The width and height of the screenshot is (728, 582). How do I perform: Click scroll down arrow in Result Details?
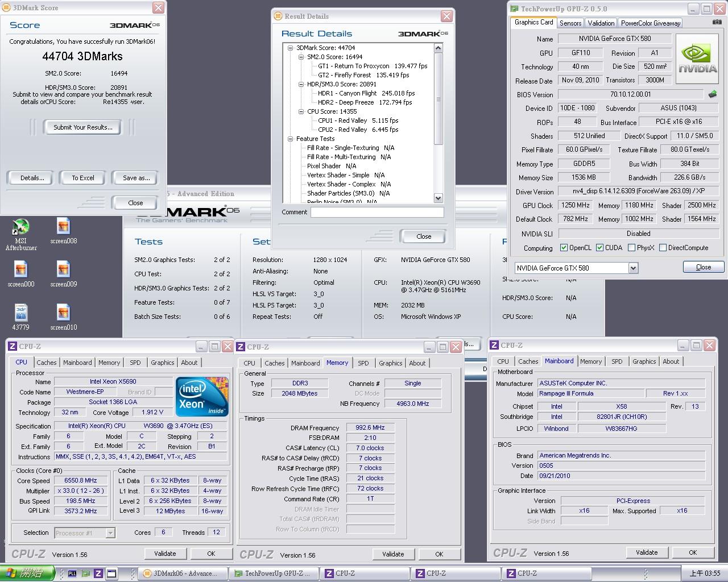pyautogui.click(x=438, y=198)
